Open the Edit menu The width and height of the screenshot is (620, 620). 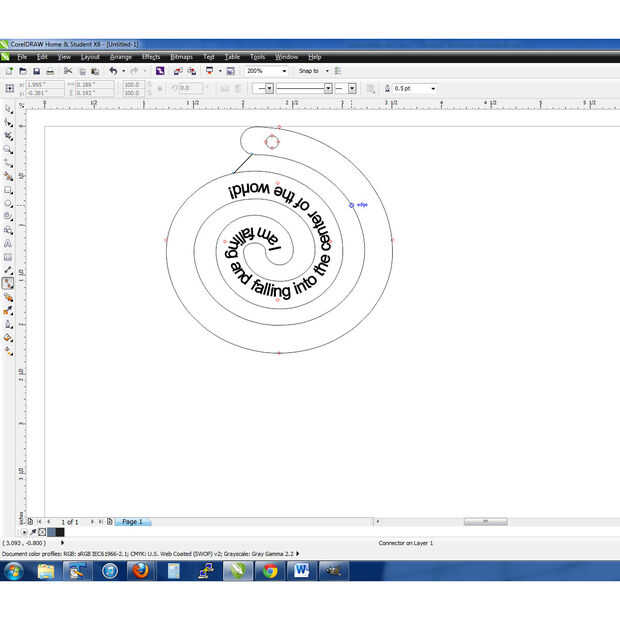(x=42, y=57)
